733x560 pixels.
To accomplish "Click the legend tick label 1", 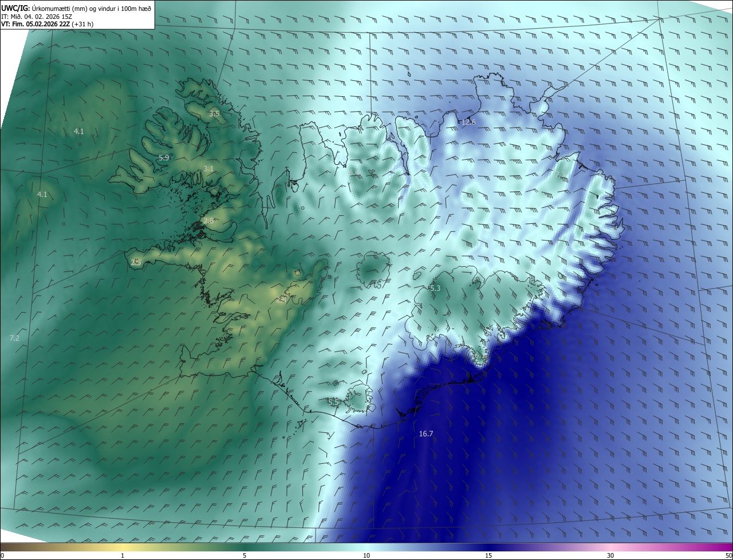I will (123, 555).
